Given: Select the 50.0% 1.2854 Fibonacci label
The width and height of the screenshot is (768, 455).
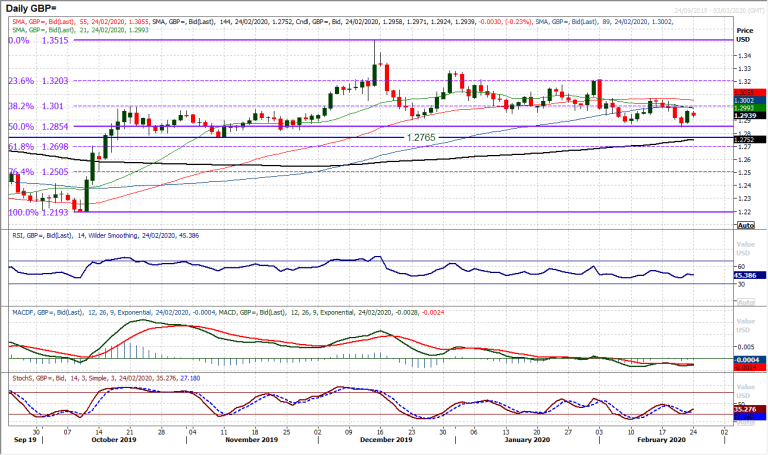Looking at the screenshot, I should (38, 126).
